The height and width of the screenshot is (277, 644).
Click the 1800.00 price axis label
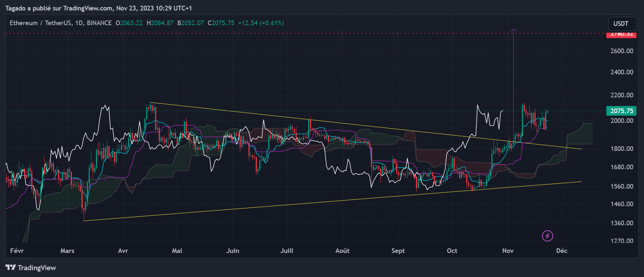pos(622,149)
